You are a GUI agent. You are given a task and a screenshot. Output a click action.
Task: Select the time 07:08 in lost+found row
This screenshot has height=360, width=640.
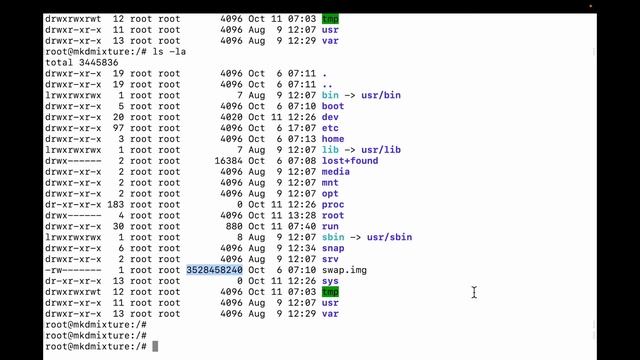pos(302,161)
